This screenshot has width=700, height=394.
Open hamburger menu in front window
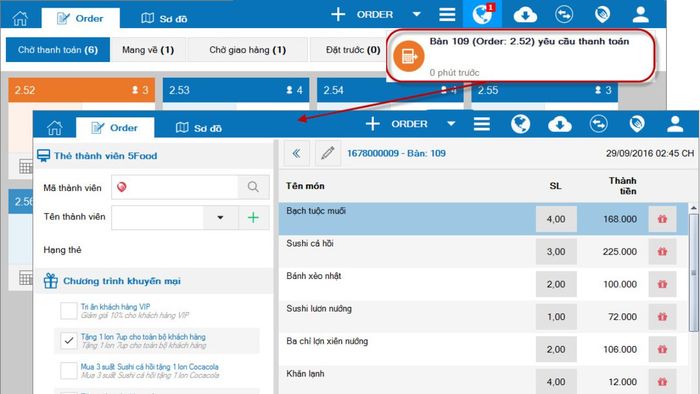click(482, 124)
